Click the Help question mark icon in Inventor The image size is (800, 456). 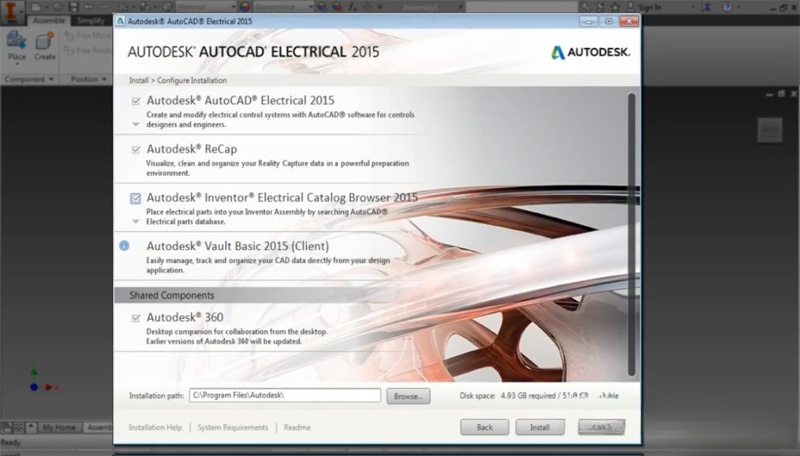coord(727,7)
